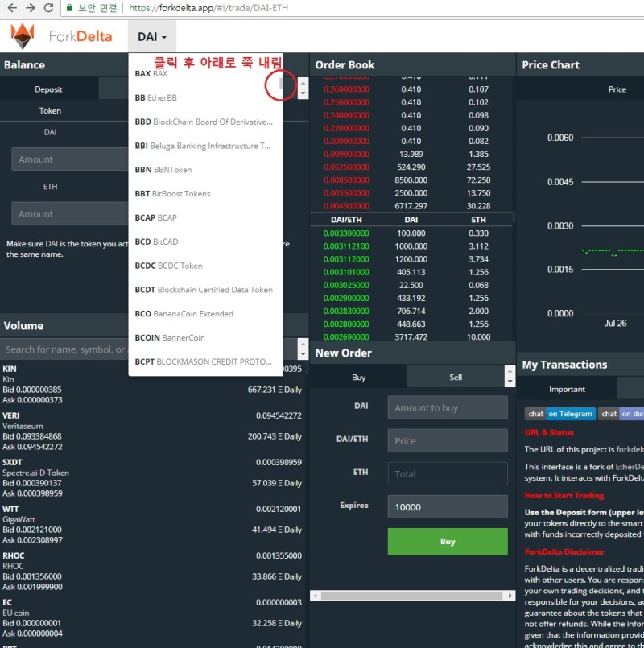Screen dimensions: 644x648
Task: Open the Price tab in Price Chart
Action: tap(617, 89)
